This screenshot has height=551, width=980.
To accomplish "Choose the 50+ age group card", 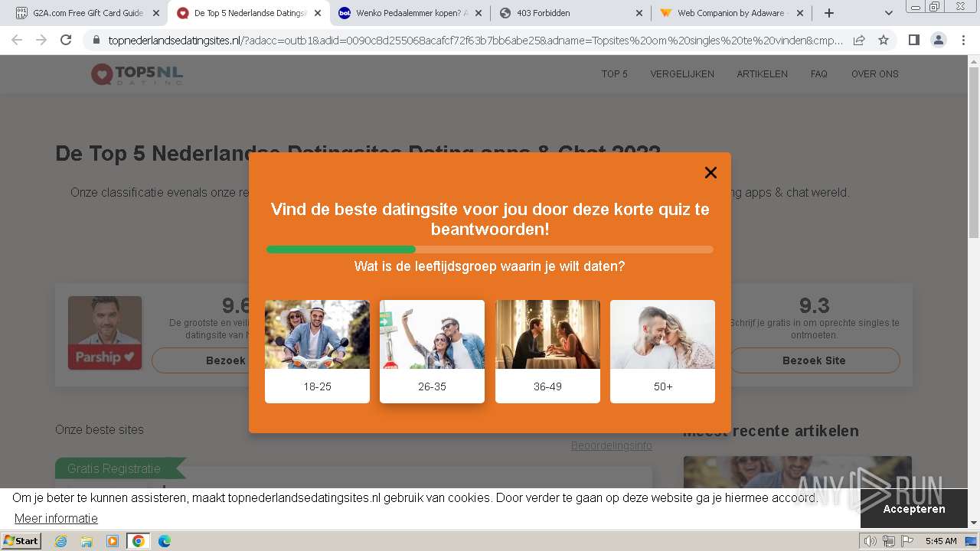I will (662, 351).
